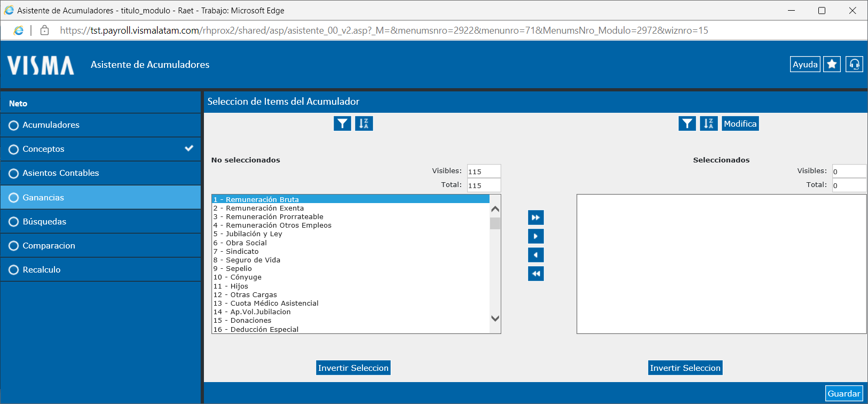
Task: Click the No seleccionados Visibles field
Action: pos(484,171)
